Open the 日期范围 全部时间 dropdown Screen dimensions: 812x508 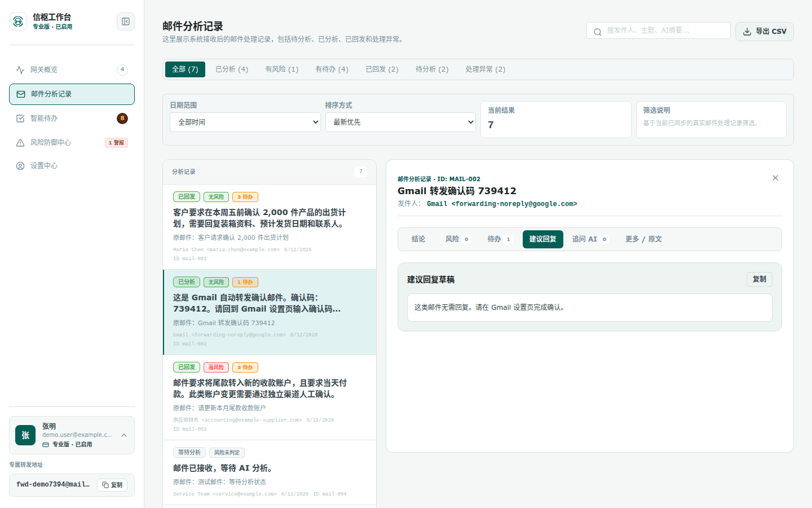[x=245, y=122]
